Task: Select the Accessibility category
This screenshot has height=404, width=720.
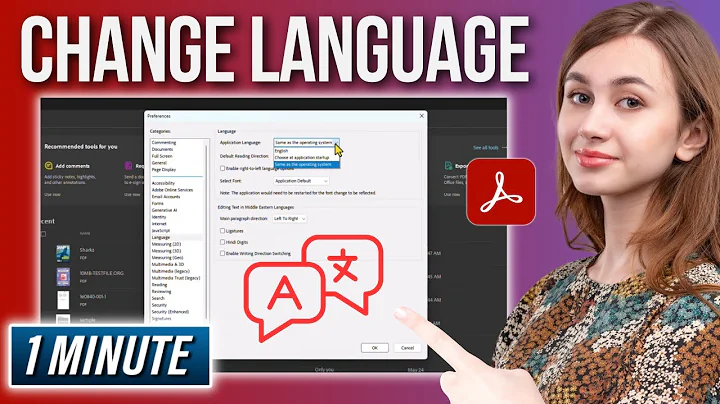Action: [163, 183]
